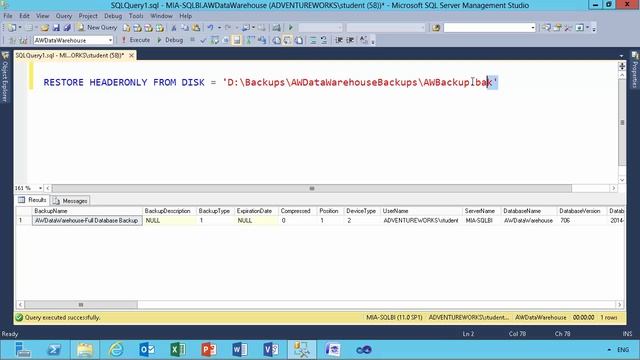Select Results to Grid icon
Viewport: 640px width, 360px height.
click(288, 40)
